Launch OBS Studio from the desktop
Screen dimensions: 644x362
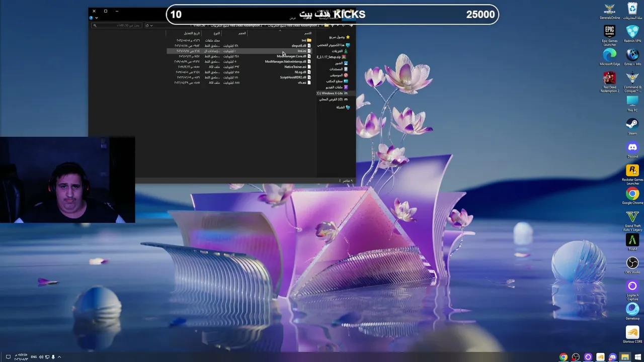click(632, 265)
